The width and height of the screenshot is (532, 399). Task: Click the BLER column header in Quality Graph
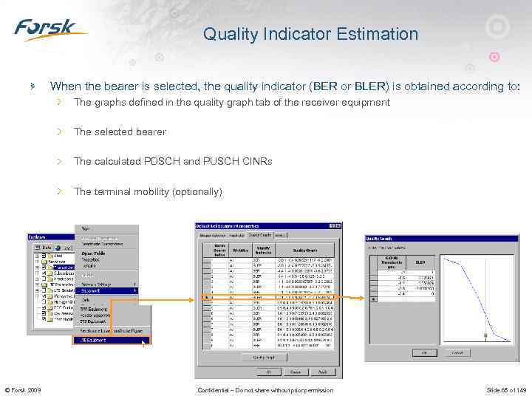point(420,262)
